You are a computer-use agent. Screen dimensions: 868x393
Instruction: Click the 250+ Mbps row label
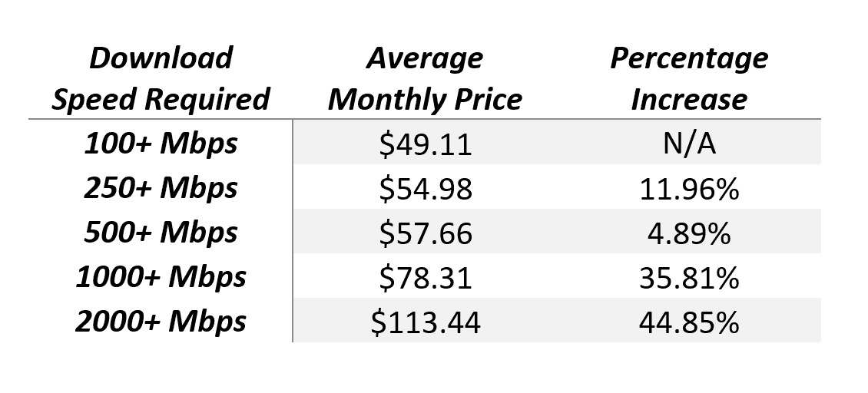161,188
